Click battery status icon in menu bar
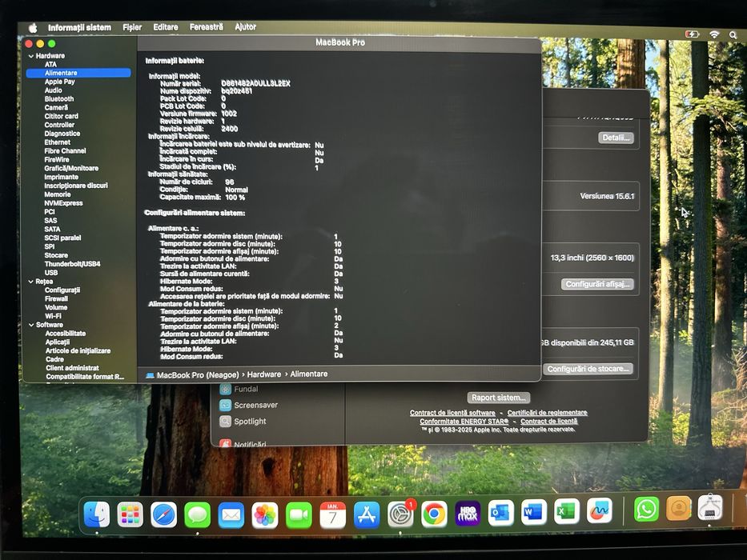 (x=692, y=34)
